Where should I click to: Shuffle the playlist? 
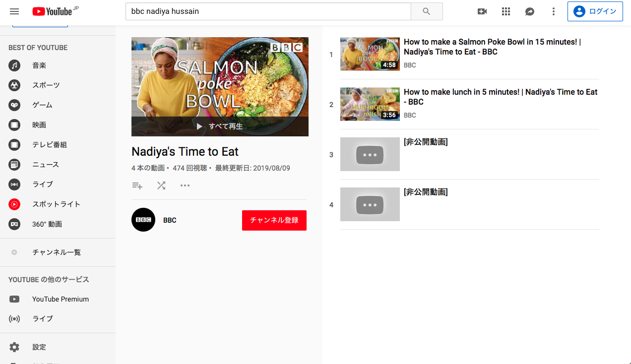coord(161,185)
